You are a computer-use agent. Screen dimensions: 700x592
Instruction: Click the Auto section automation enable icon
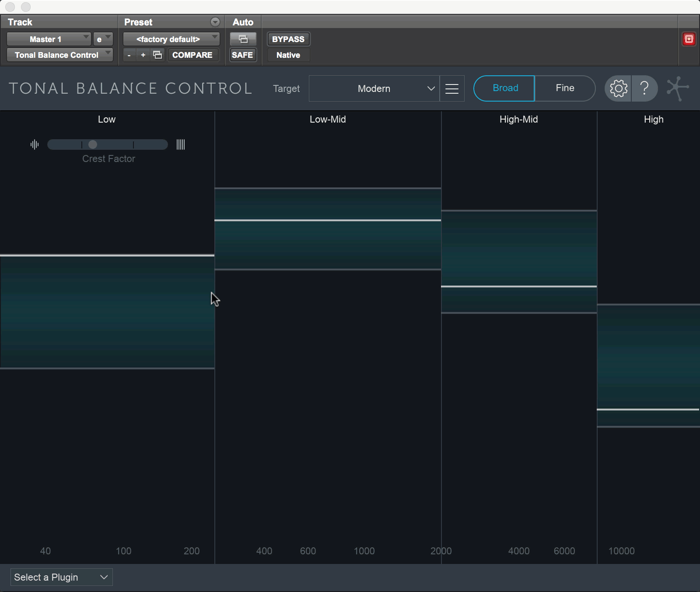point(243,39)
